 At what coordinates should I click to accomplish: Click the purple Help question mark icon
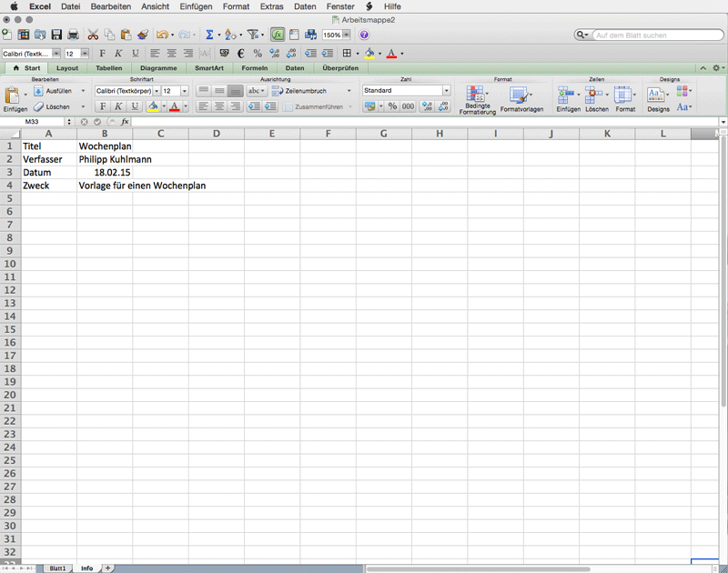point(365,35)
